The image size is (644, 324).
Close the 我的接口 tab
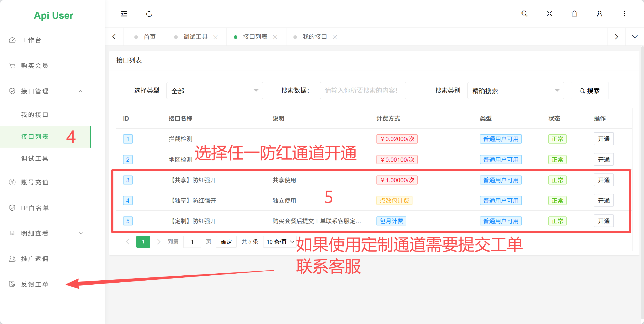(335, 37)
